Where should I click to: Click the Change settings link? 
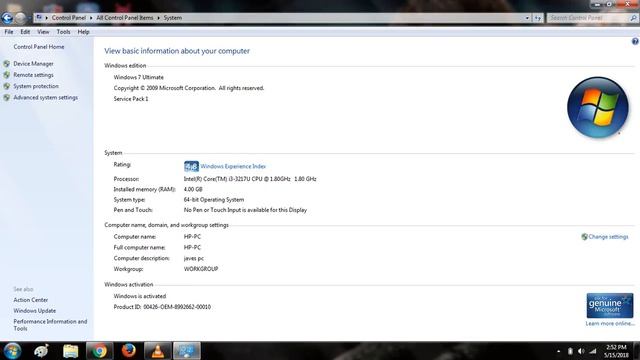tap(608, 237)
